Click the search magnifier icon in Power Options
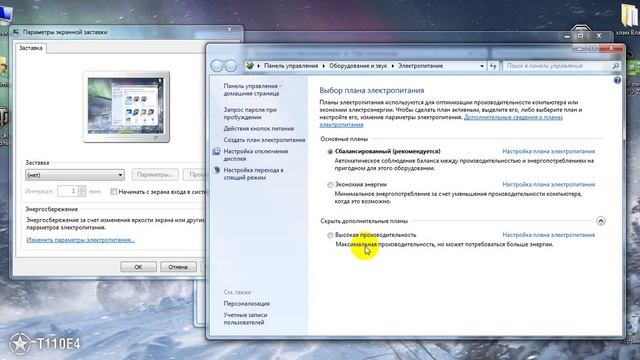Viewport: 640px width, 360px height. [x=616, y=66]
